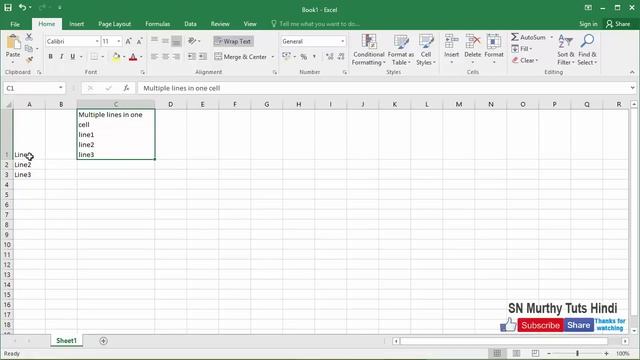Switch to the Page Layout tab
The height and width of the screenshot is (360, 640).
pyautogui.click(x=115, y=24)
